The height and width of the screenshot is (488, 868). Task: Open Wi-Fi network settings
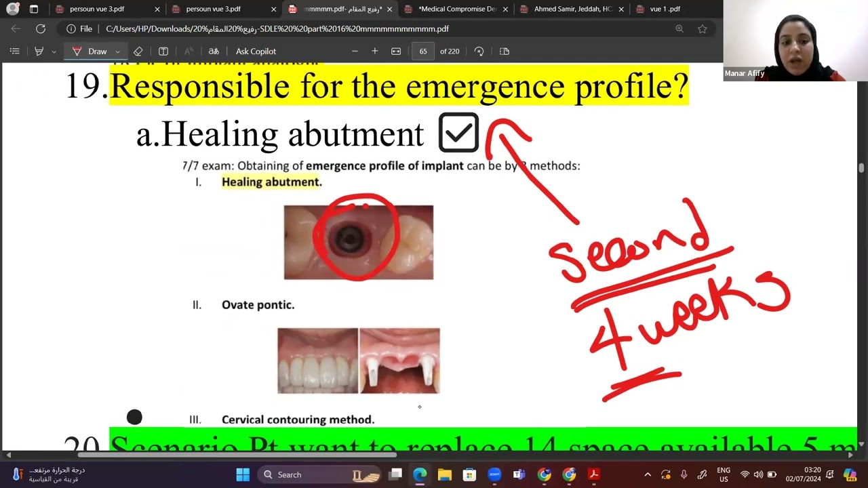pyautogui.click(x=745, y=474)
